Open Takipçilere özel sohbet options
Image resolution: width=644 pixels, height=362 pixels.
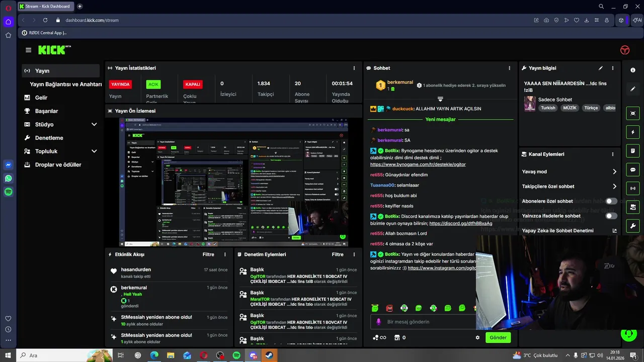pyautogui.click(x=570, y=186)
